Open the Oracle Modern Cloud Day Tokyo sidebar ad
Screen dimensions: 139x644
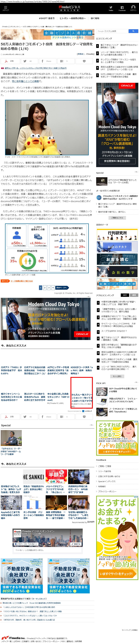117,125
